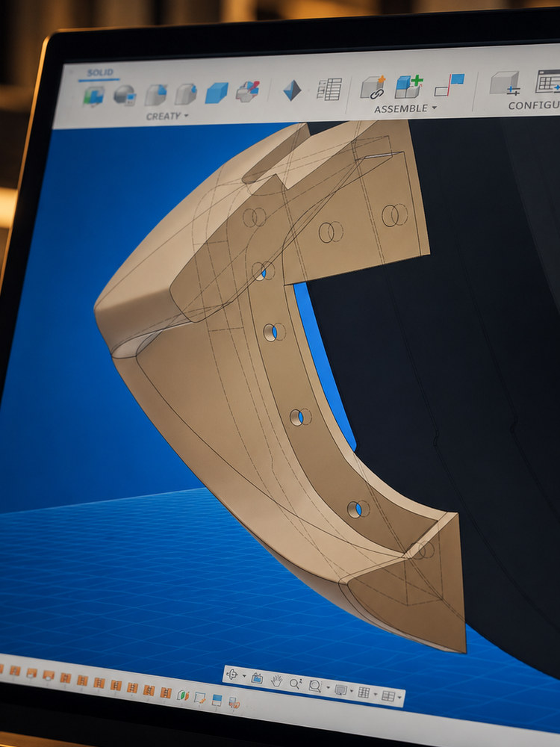
Task: Select the Pan hand tool
Action: point(277,681)
